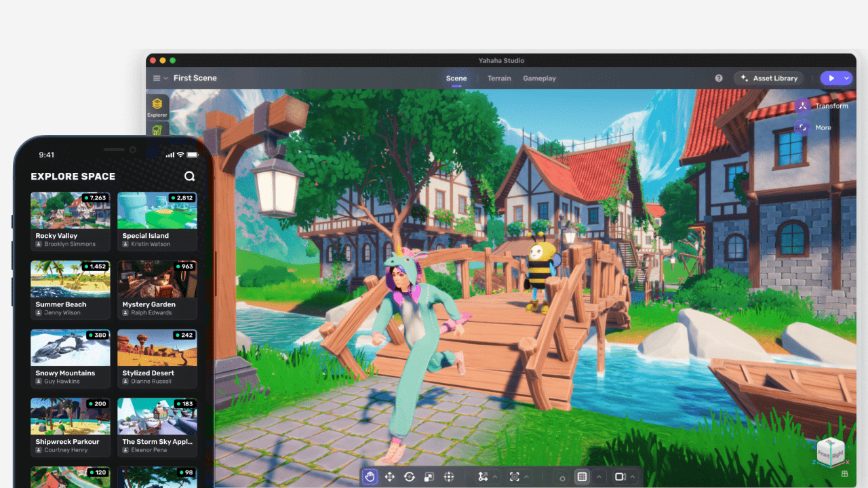Screen dimensions: 868x488
Task: Expand the grid settings arrow
Action: click(599, 476)
